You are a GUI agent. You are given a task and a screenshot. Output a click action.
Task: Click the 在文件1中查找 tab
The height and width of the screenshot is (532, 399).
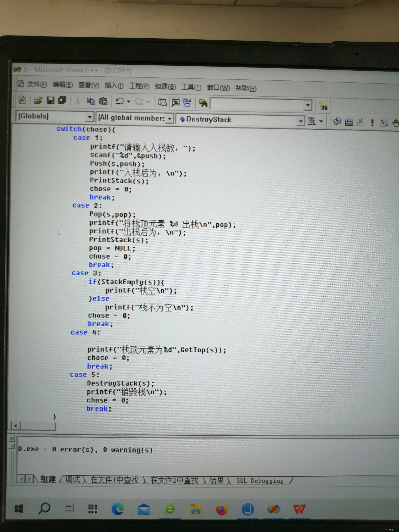tap(114, 480)
